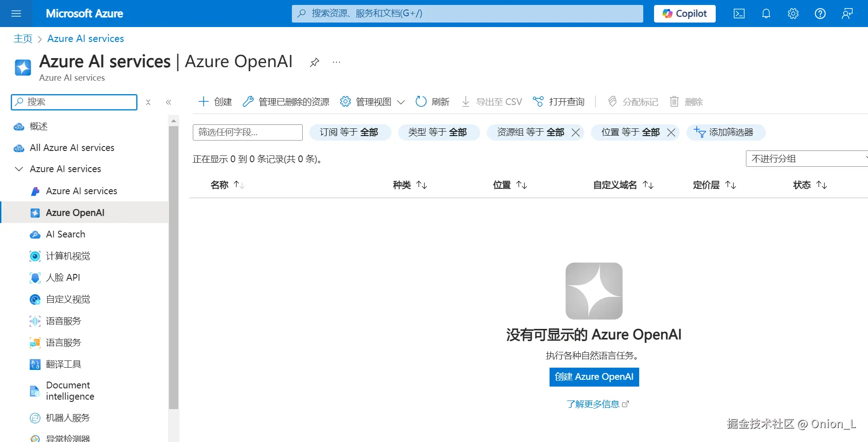Sort by 位置 column header
Screen dimensions: 868x442
[510, 185]
